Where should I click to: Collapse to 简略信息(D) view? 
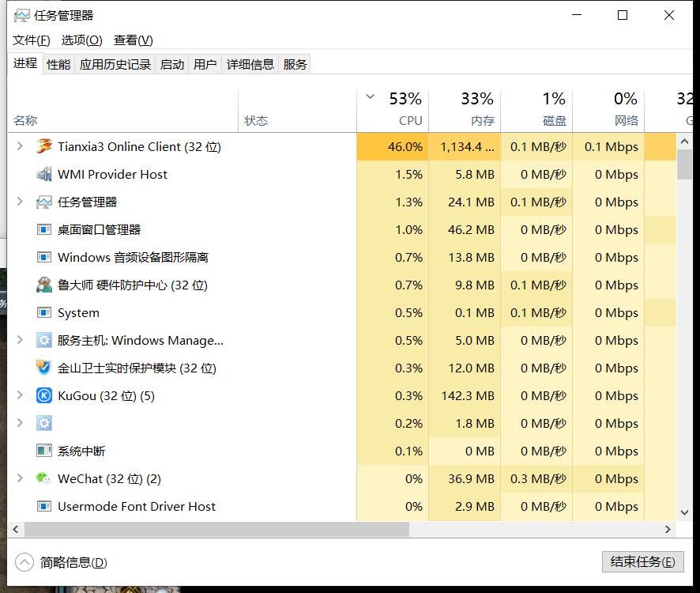tap(61, 562)
